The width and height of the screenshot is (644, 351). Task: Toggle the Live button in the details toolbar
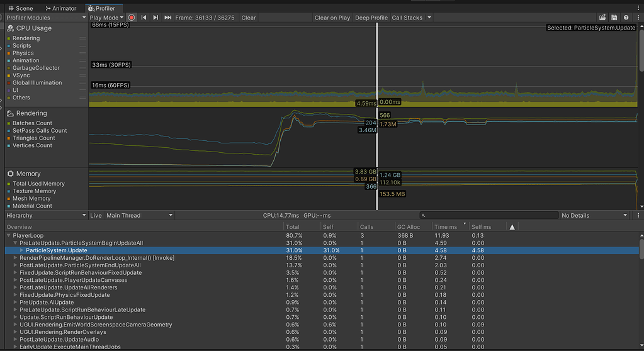point(96,215)
